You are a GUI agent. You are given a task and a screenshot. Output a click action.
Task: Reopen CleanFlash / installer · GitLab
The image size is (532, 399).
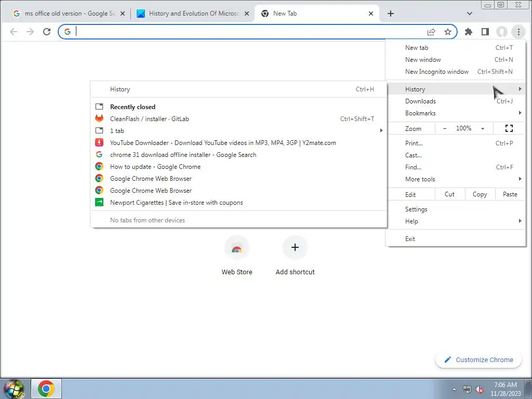point(238,119)
